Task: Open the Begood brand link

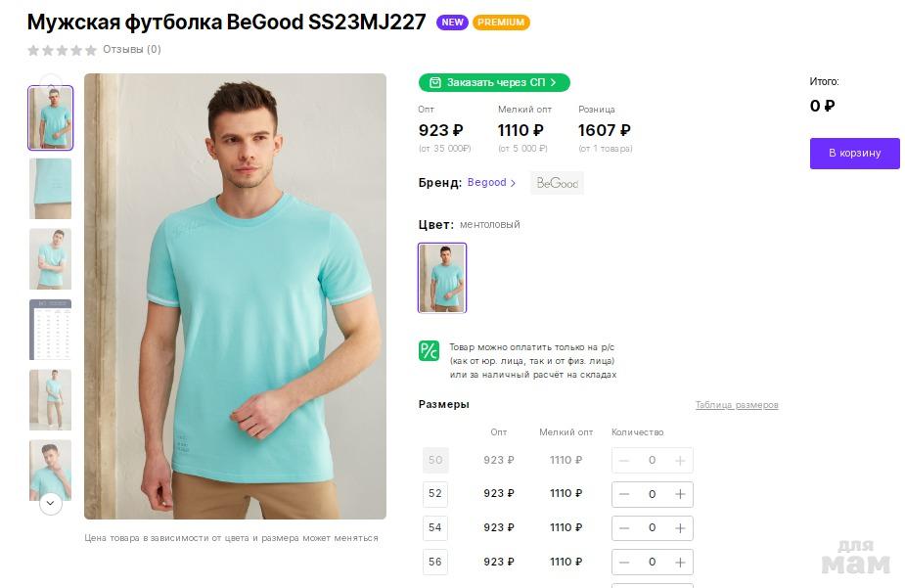Action: coord(491,183)
